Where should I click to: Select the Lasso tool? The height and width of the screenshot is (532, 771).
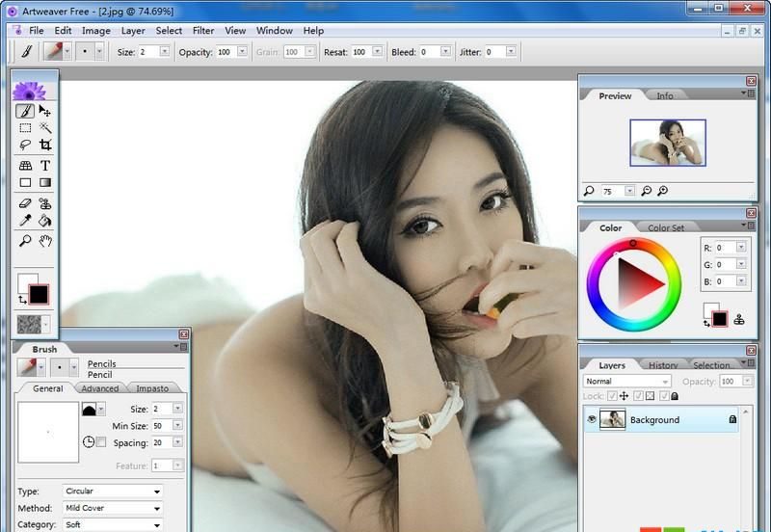(x=25, y=145)
